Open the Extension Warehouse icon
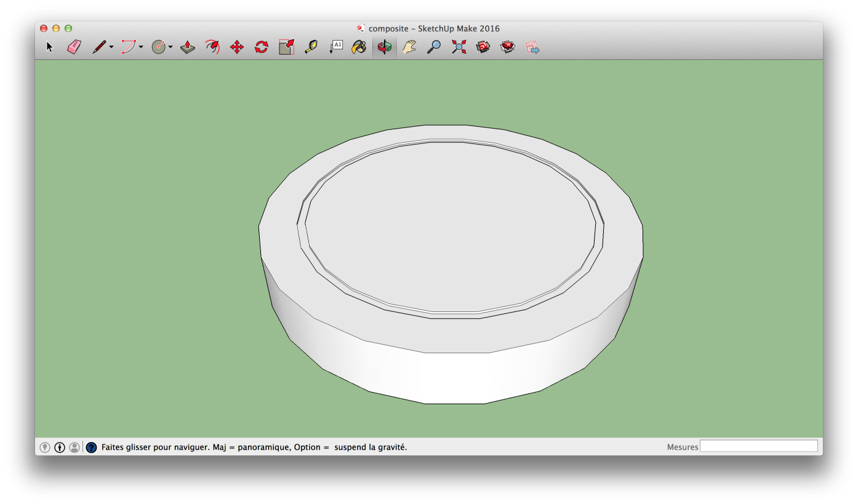 click(x=508, y=47)
